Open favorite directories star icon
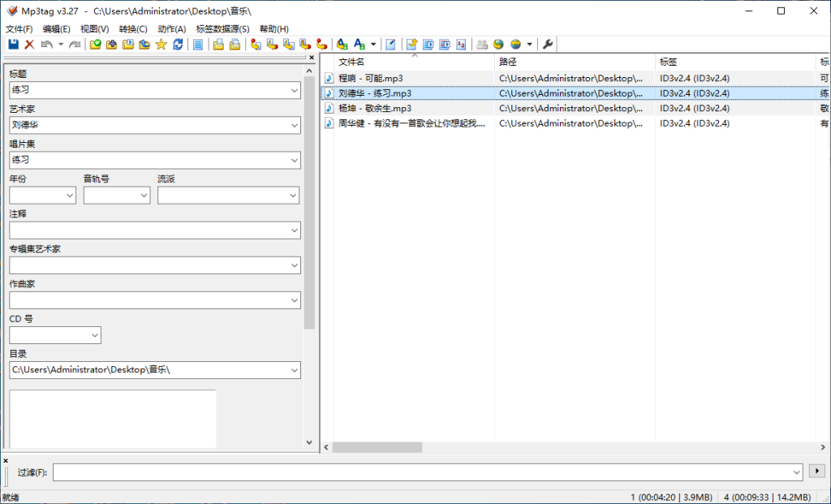Viewport: 831px width, 504px height. 161,45
